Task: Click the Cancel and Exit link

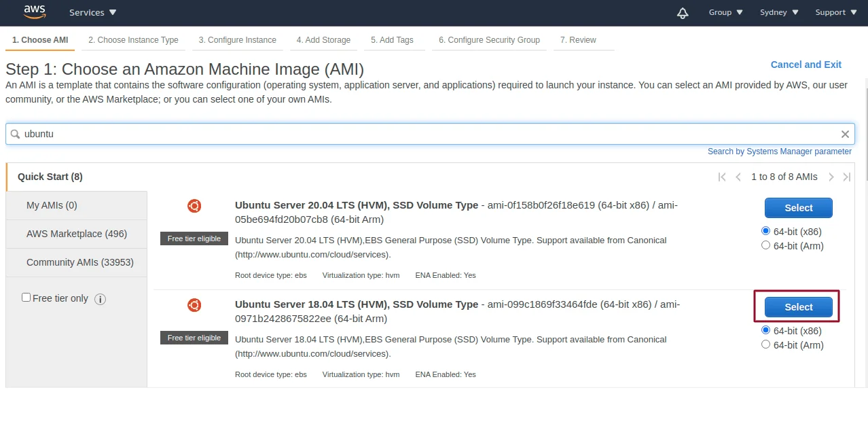Action: [806, 65]
